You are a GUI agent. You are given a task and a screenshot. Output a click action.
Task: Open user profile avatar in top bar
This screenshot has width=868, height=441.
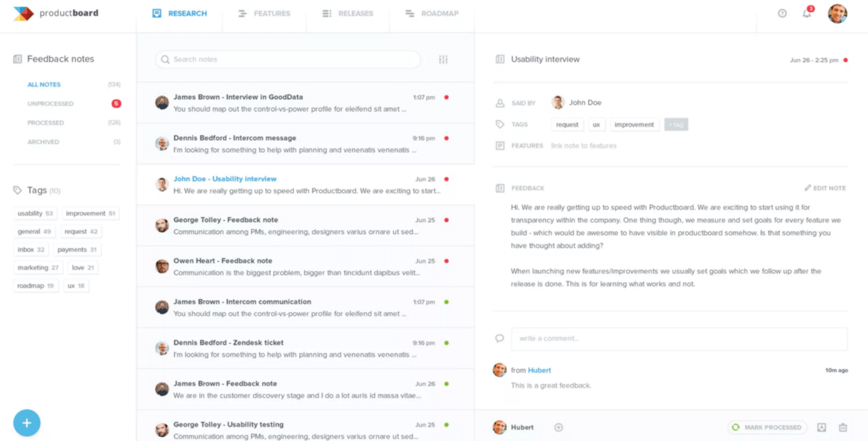[x=837, y=13]
